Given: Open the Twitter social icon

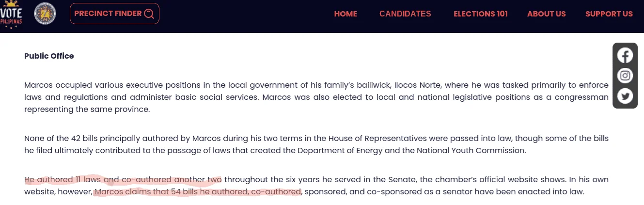Looking at the screenshot, I should click(625, 96).
